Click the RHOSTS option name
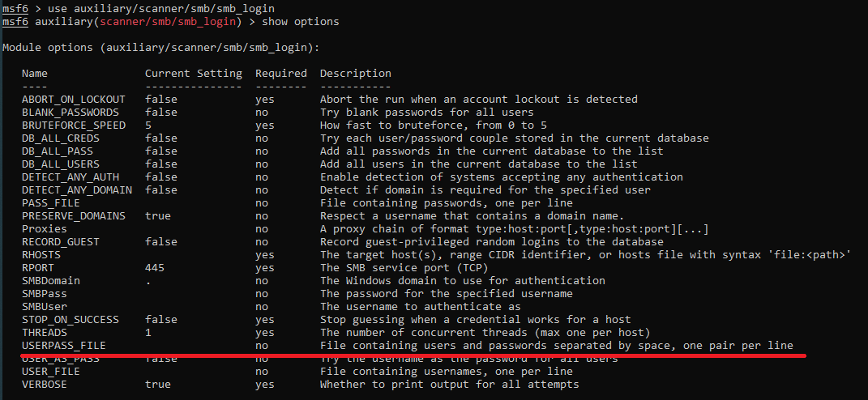Viewport: 868px width, 400px height. [41, 254]
